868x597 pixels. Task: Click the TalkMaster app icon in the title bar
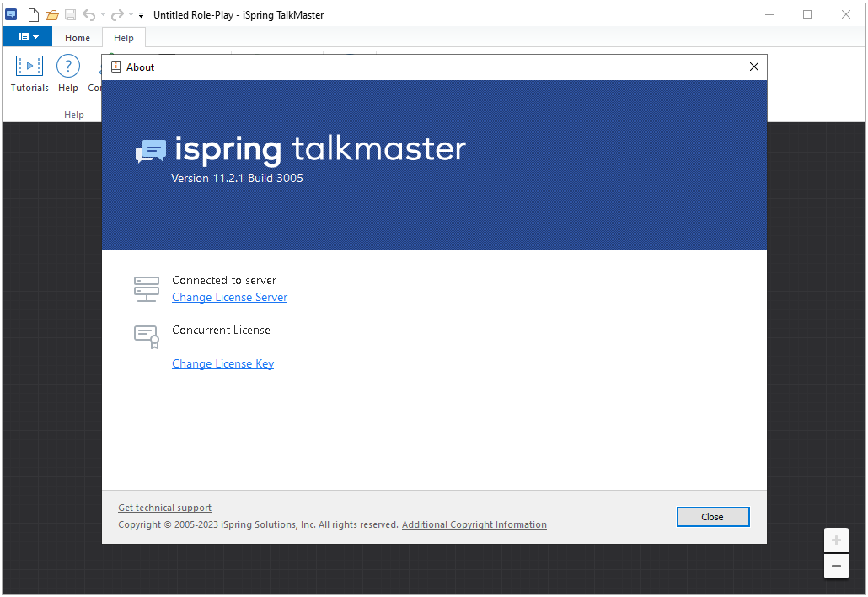click(x=11, y=15)
